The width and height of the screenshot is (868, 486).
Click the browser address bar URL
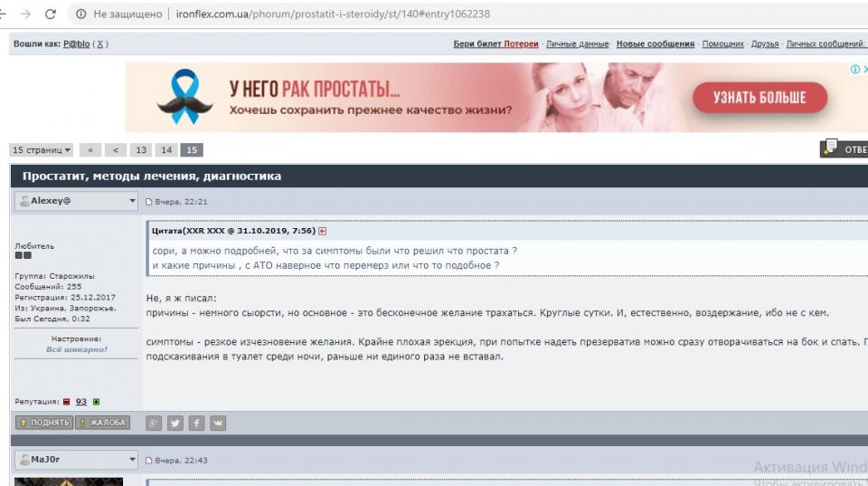click(333, 14)
